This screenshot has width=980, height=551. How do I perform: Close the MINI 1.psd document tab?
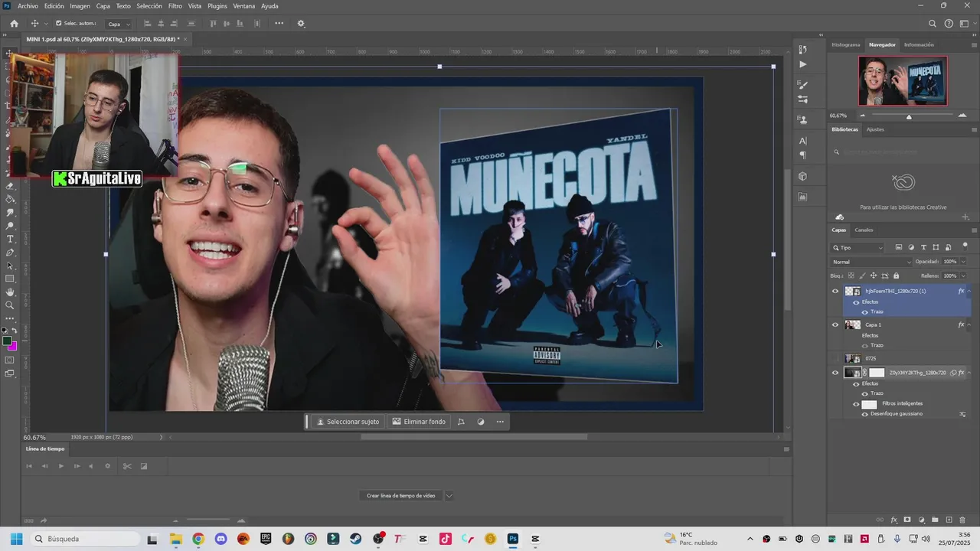185,39
